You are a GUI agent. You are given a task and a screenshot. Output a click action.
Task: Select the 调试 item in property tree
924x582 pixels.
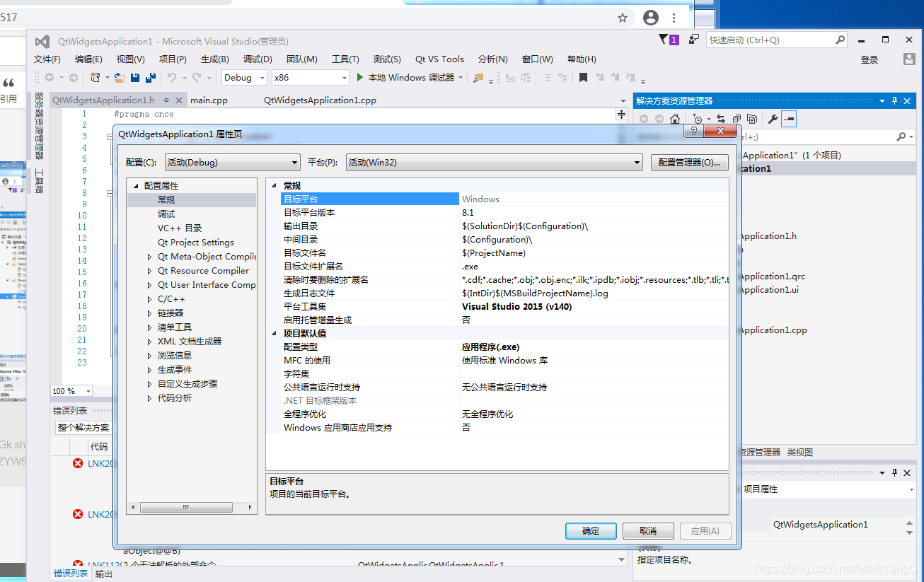166,214
